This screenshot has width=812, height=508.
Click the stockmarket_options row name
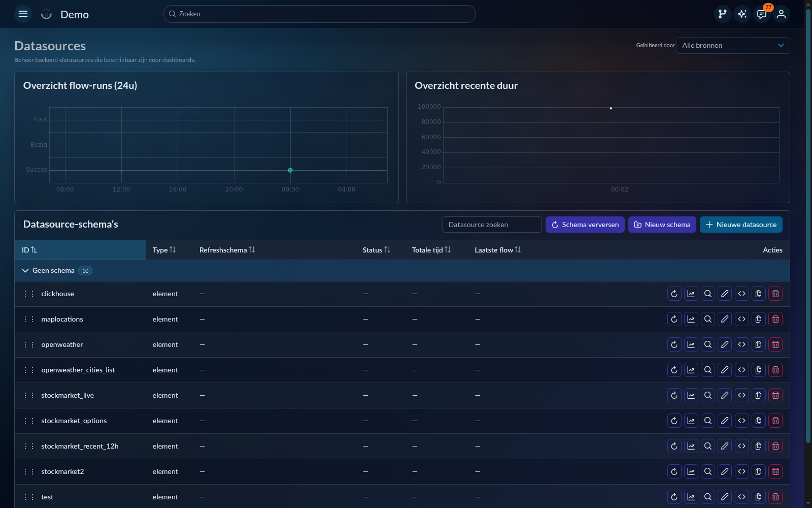click(x=74, y=421)
